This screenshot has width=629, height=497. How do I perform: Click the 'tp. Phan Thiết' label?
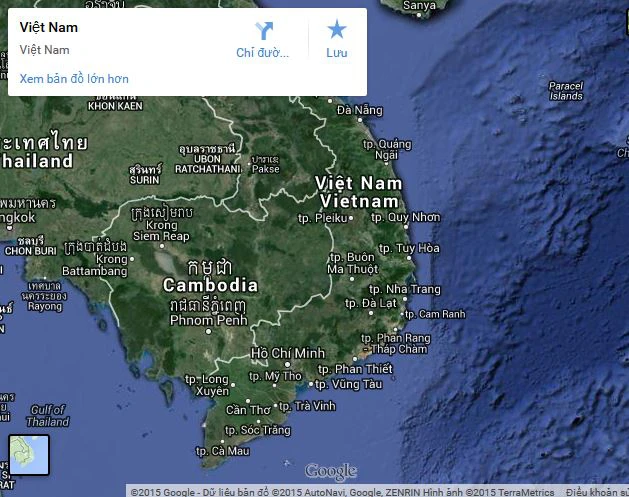tap(355, 369)
